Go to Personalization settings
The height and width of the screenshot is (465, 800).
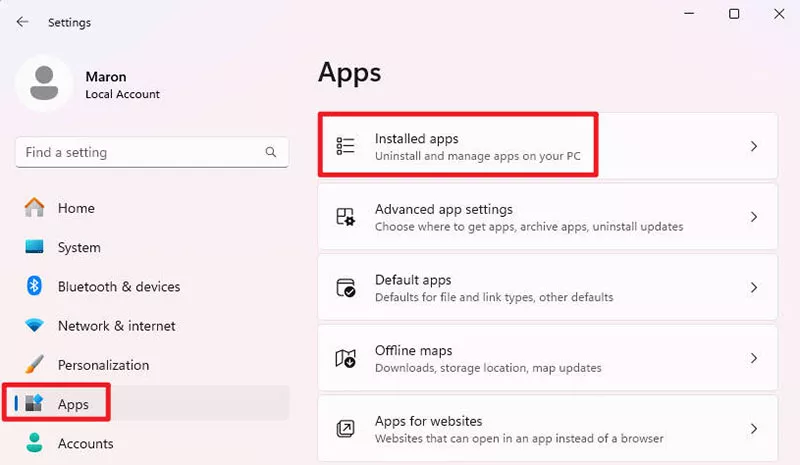pos(152,365)
